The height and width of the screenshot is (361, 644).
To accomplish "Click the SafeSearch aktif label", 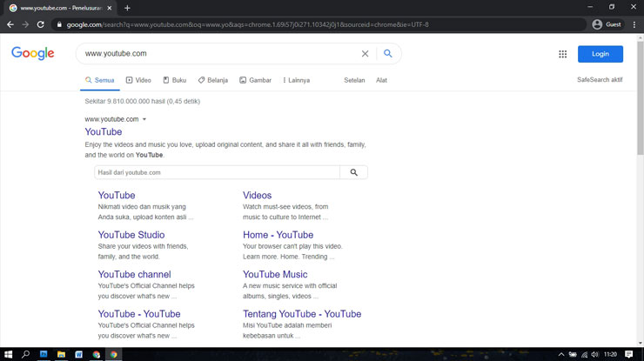I will pos(600,80).
